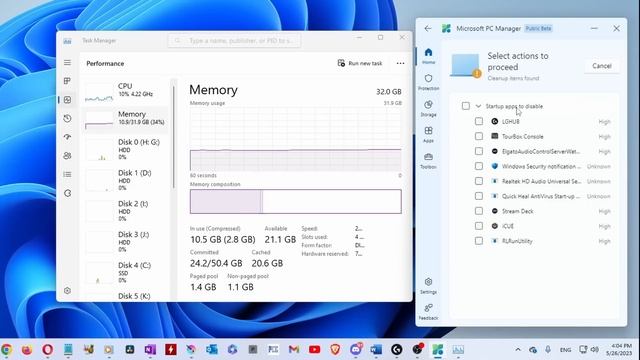This screenshot has height=360, width=640.
Task: Click Run new task button
Action: coord(360,63)
